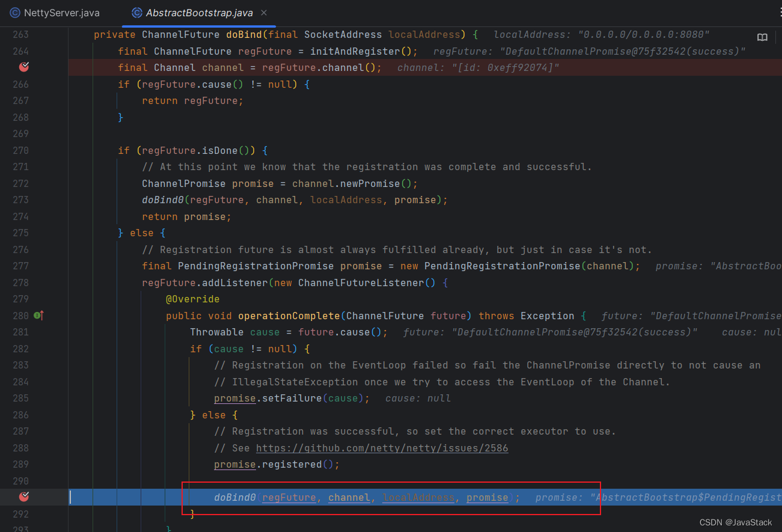This screenshot has width=782, height=532.
Task: Click the doBind0 call on line 273
Action: pyautogui.click(x=163, y=200)
